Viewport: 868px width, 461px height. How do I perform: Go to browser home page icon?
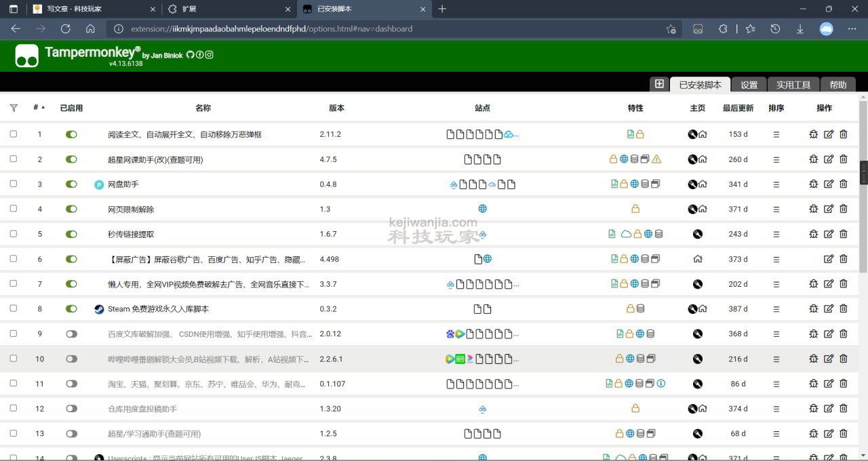pyautogui.click(x=90, y=29)
